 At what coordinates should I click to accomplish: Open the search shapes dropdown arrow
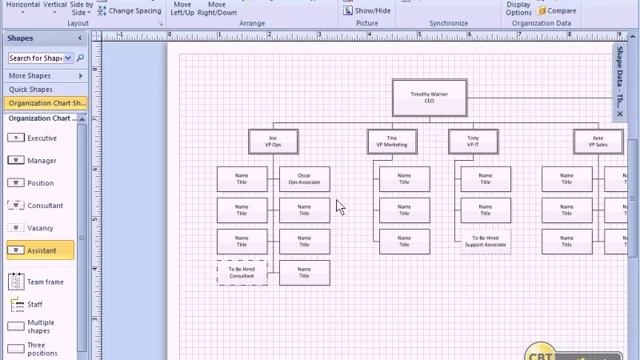(68, 58)
